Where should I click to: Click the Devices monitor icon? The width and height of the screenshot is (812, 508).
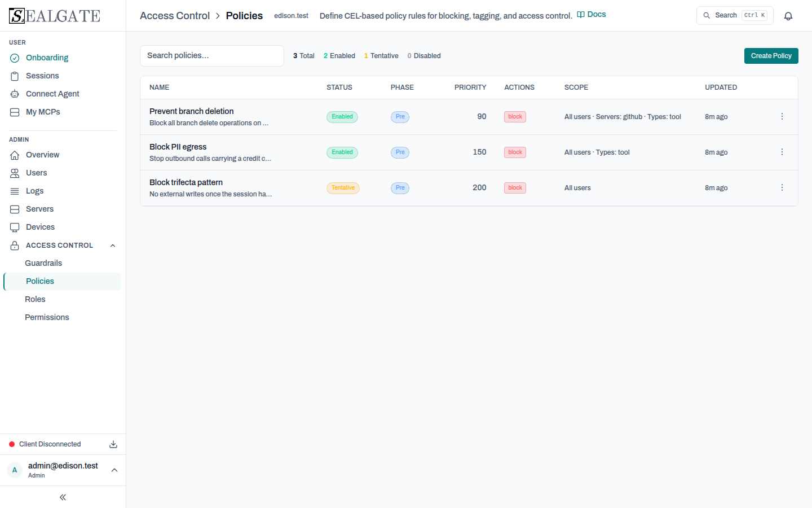click(x=15, y=227)
